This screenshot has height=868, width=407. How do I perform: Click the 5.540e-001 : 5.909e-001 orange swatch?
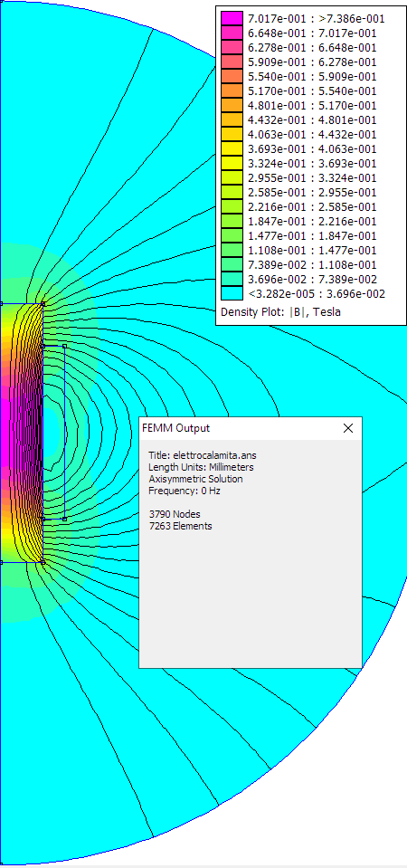pos(232,76)
